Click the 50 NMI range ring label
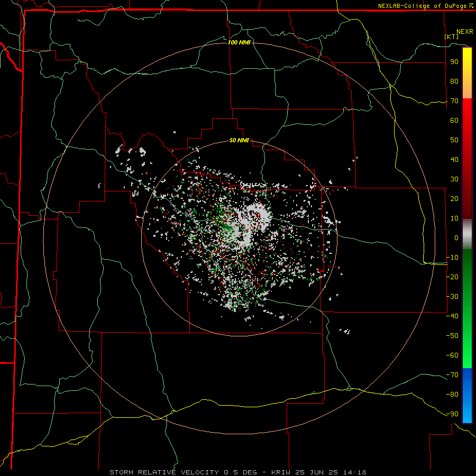The image size is (476, 476). 239,140
